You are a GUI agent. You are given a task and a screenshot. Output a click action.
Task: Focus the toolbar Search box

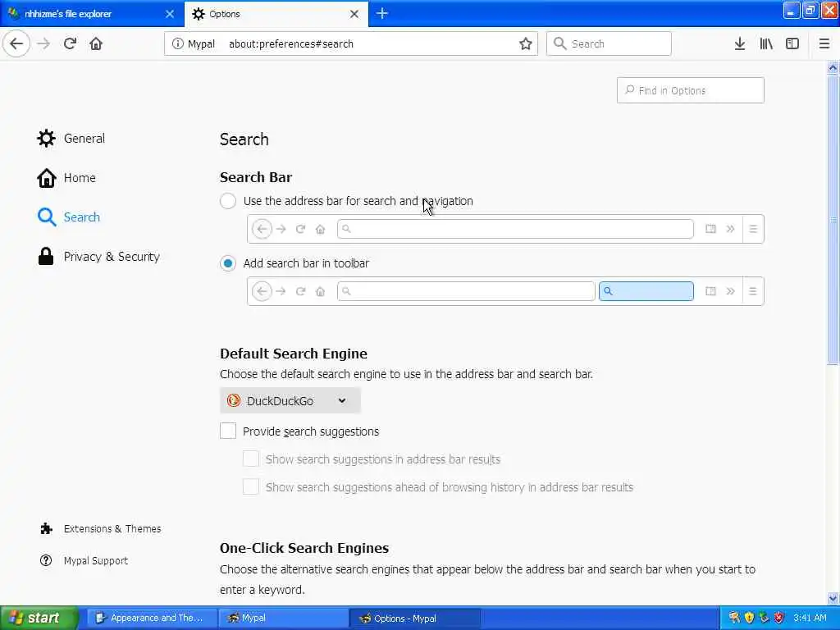pyautogui.click(x=609, y=44)
